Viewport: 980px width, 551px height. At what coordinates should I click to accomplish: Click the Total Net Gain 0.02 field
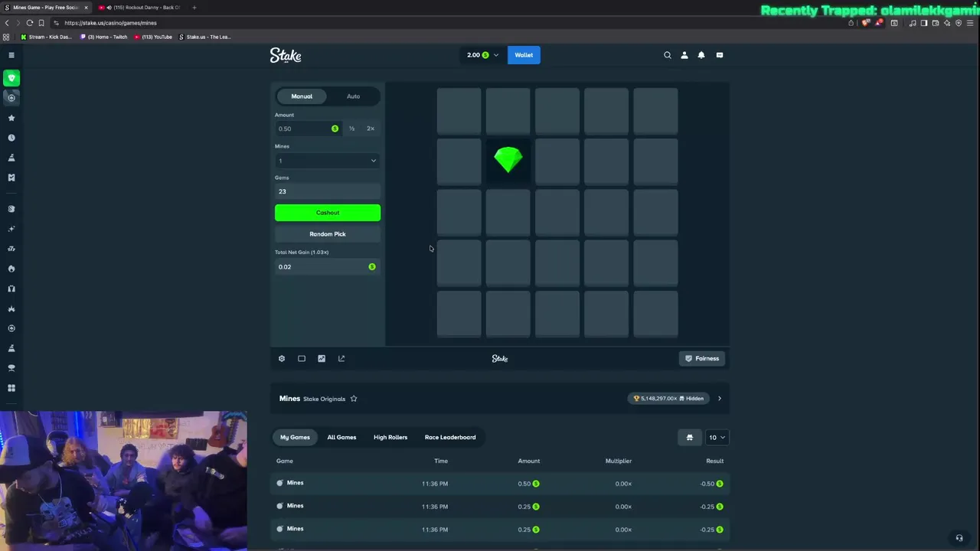coord(328,267)
